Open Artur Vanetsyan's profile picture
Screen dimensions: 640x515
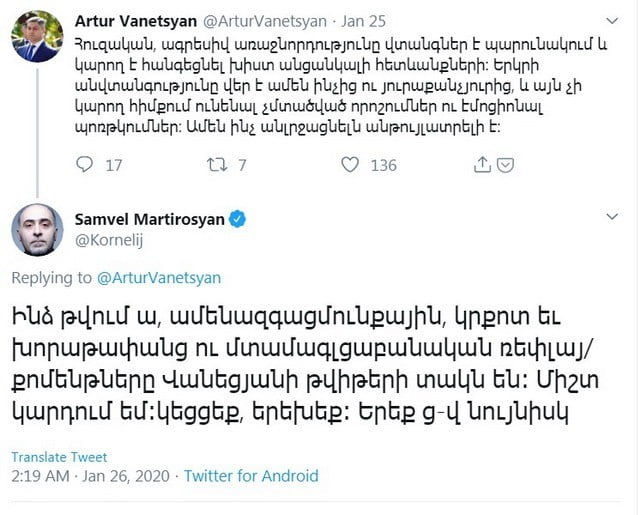[36, 37]
